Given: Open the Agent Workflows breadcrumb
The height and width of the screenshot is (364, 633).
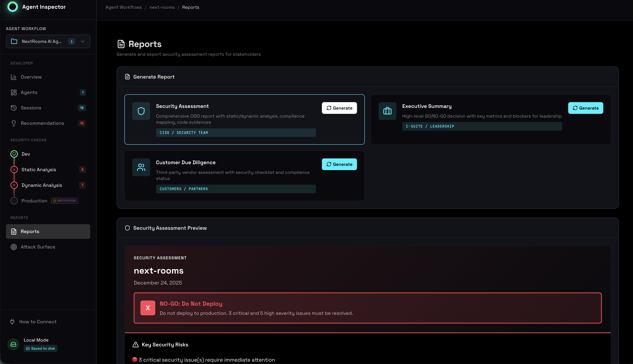Looking at the screenshot, I should click(124, 7).
